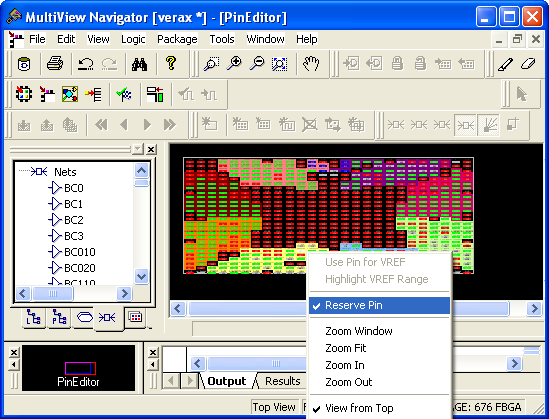Image resolution: width=549 pixels, height=419 pixels.
Task: Select the Zoom Window tool icon
Action: (x=212, y=64)
